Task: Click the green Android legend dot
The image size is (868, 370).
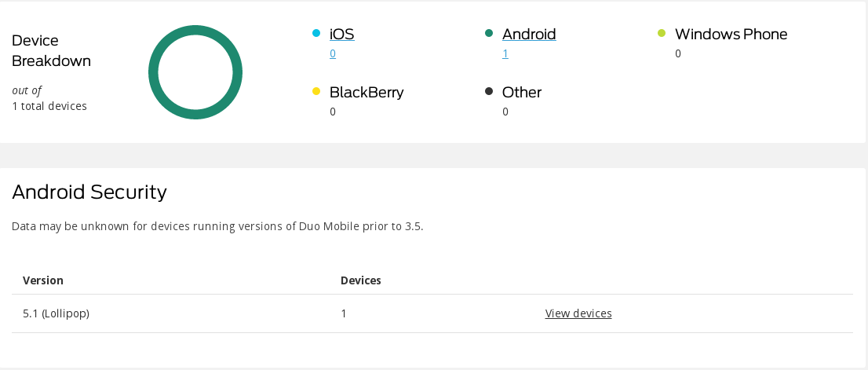Action: [489, 33]
